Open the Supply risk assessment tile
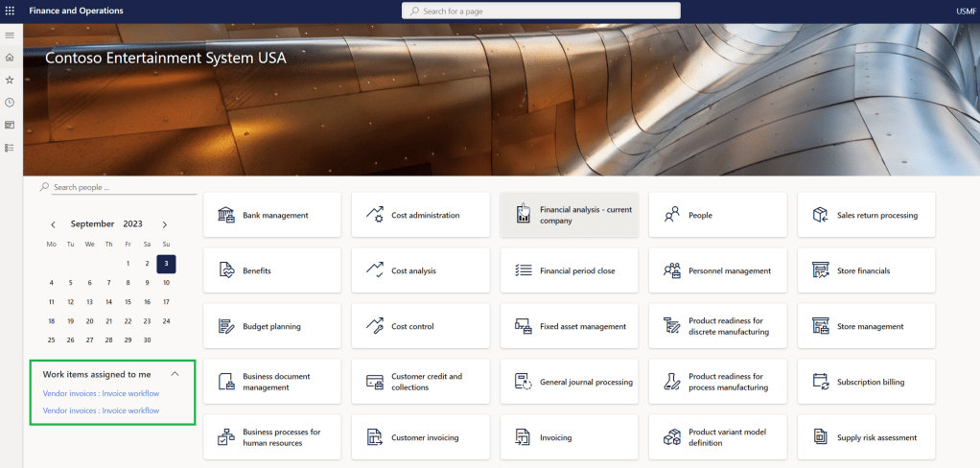 click(867, 438)
